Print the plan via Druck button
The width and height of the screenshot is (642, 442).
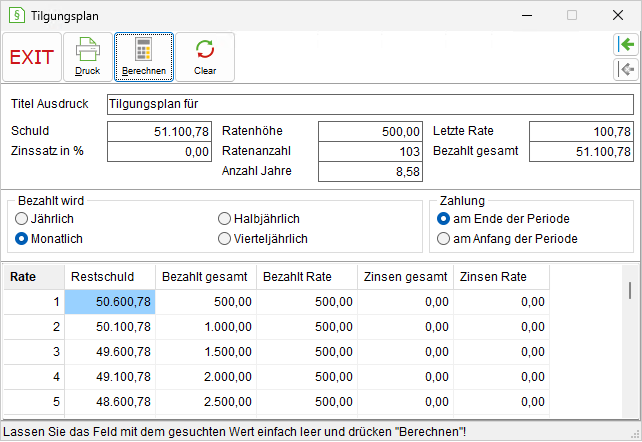88,57
